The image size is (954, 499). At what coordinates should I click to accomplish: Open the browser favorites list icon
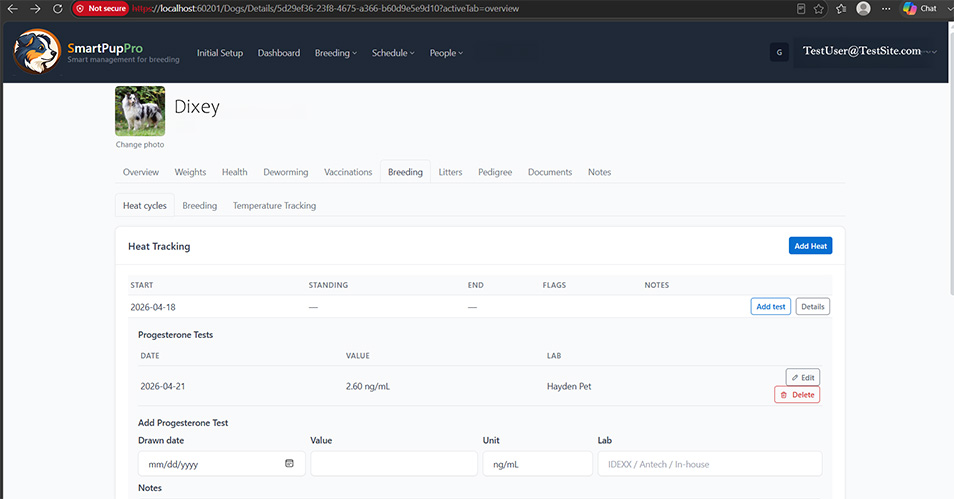(x=841, y=9)
